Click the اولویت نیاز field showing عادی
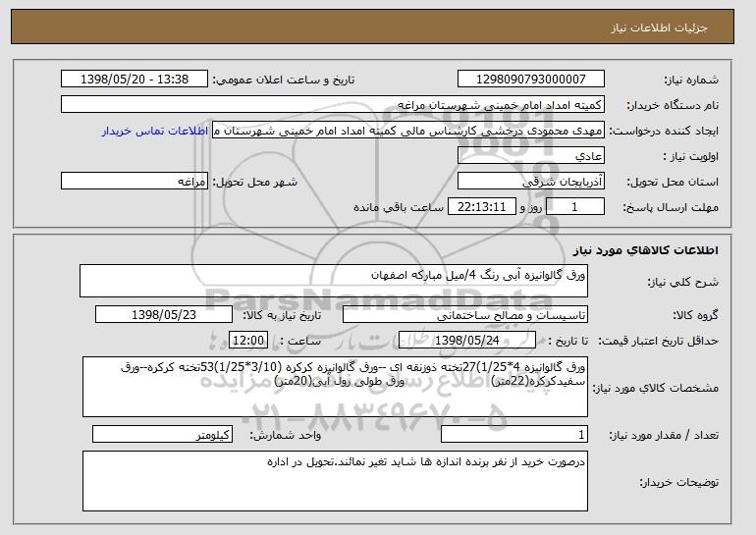The image size is (756, 535). (x=531, y=156)
